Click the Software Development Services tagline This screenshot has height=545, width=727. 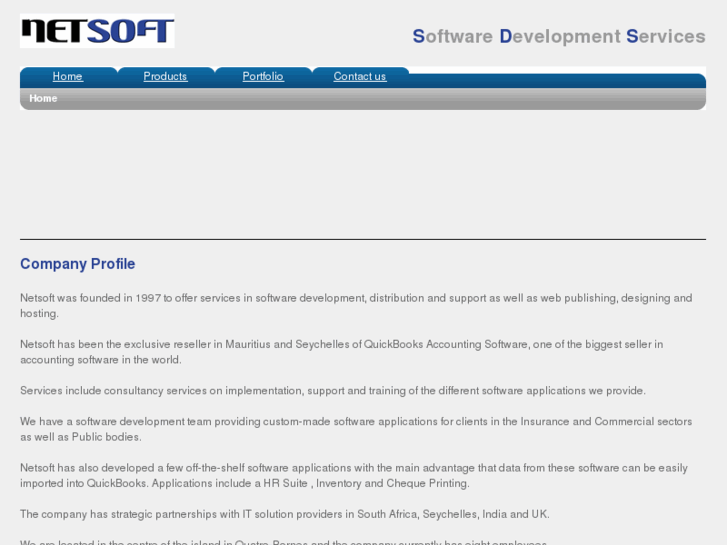[x=559, y=36]
